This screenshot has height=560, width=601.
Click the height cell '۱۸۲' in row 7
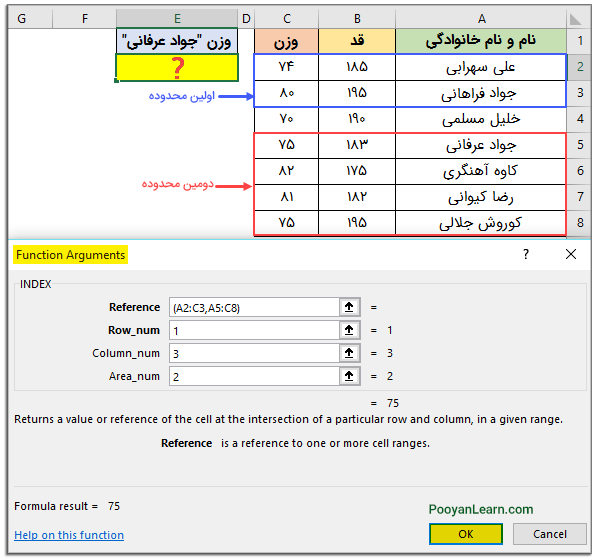(x=357, y=197)
